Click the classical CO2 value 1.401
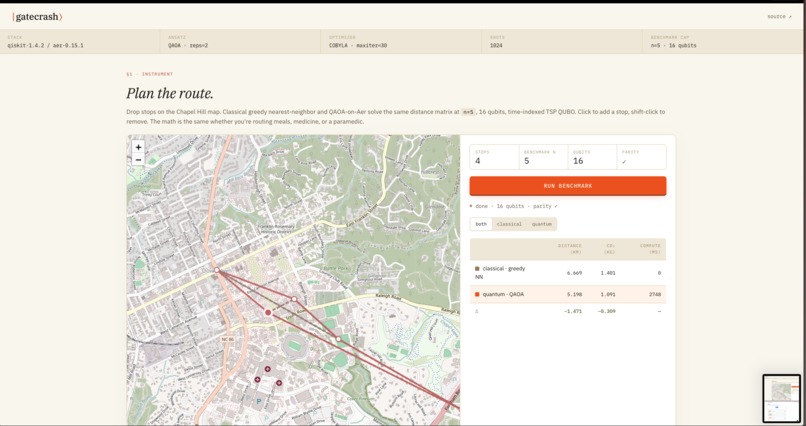 click(608, 273)
